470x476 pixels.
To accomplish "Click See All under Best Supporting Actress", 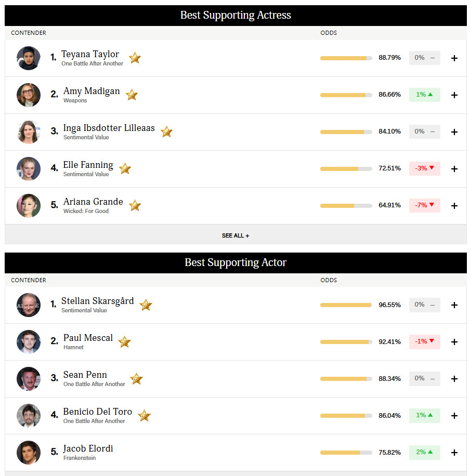I will coord(236,235).
